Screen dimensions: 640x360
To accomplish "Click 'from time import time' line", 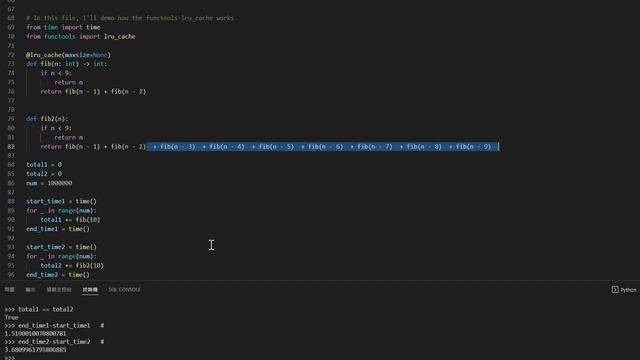I will (63, 27).
